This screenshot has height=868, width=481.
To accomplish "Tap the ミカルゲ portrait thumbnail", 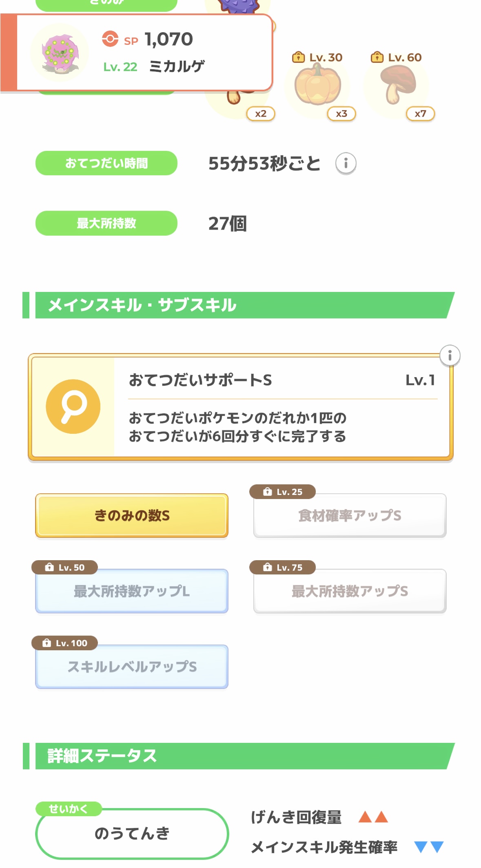I will pos(60,53).
